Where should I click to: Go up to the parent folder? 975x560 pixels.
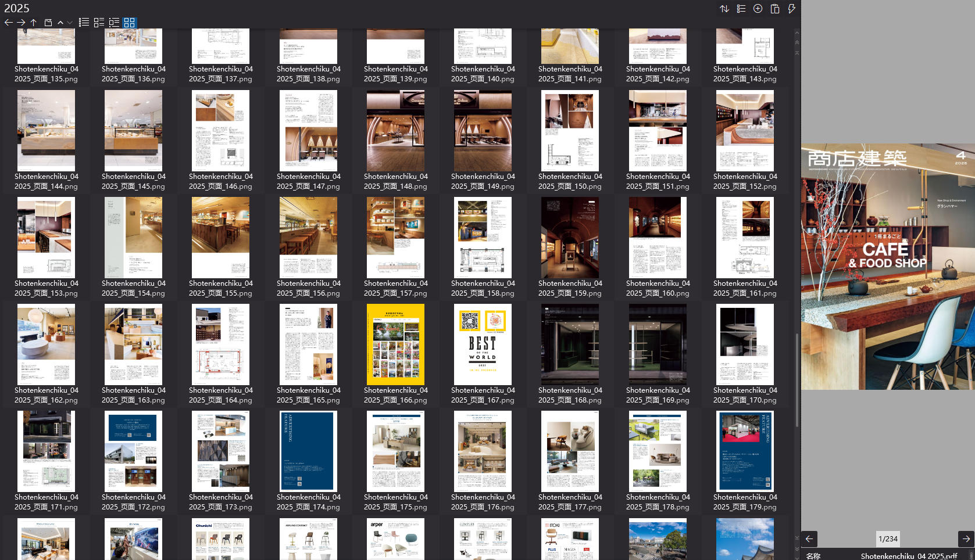pyautogui.click(x=34, y=23)
